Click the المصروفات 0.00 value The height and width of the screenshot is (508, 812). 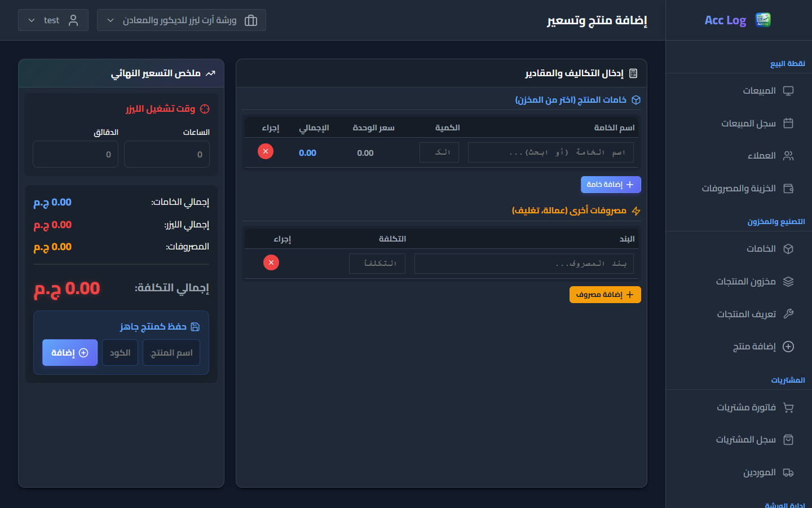click(x=52, y=247)
